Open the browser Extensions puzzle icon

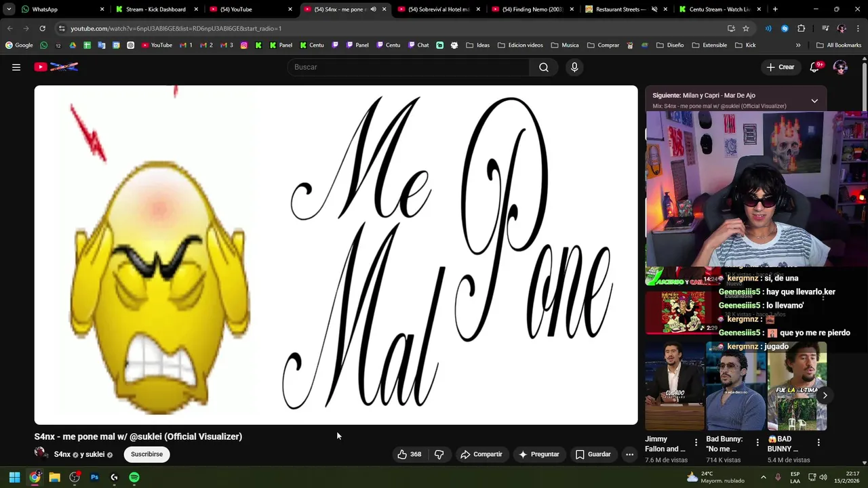pos(802,28)
